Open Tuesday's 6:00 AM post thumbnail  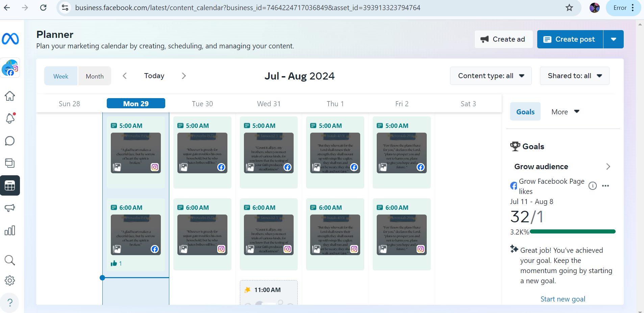pos(202,235)
